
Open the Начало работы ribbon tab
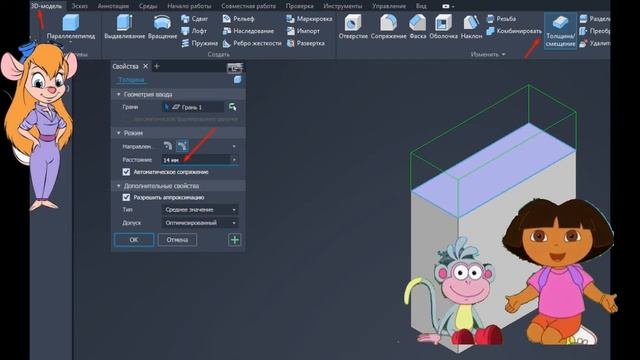189,6
